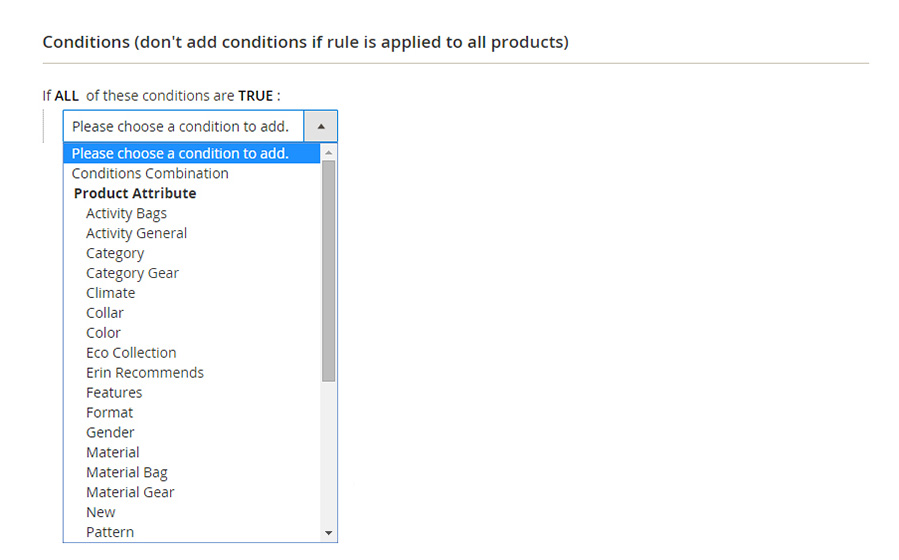The width and height of the screenshot is (899, 560).
Task: Collapse the condition dropdown arrow button
Action: 320,127
